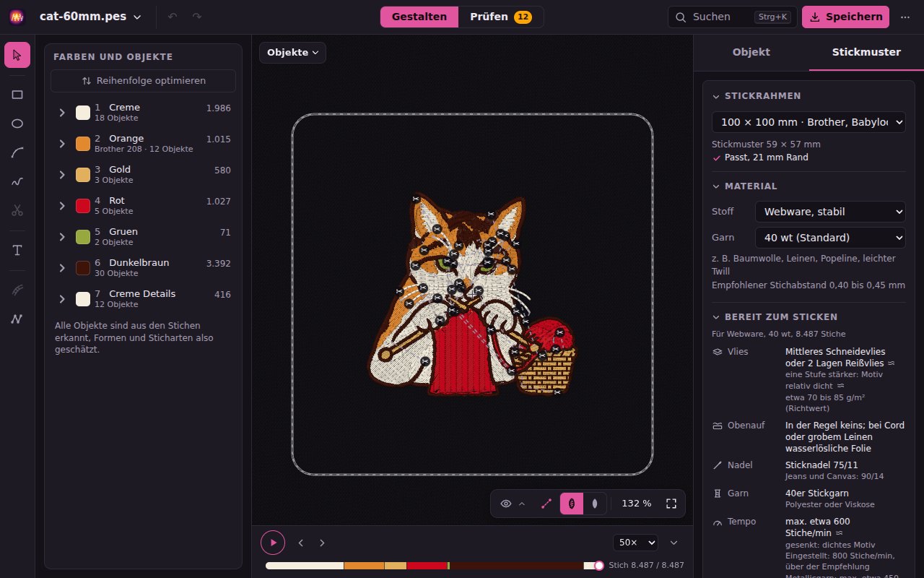The width and height of the screenshot is (924, 578).
Task: Click the Rot color swatch
Action: pos(83,206)
